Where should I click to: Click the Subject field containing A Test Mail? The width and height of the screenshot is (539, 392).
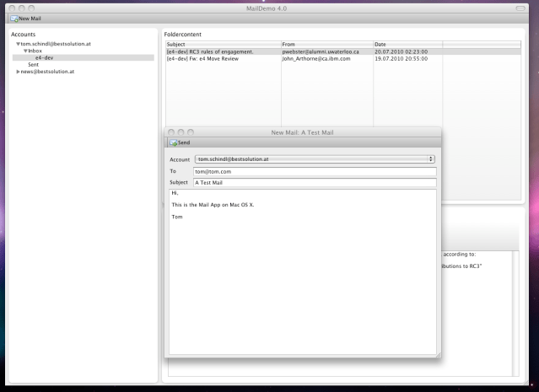point(314,182)
